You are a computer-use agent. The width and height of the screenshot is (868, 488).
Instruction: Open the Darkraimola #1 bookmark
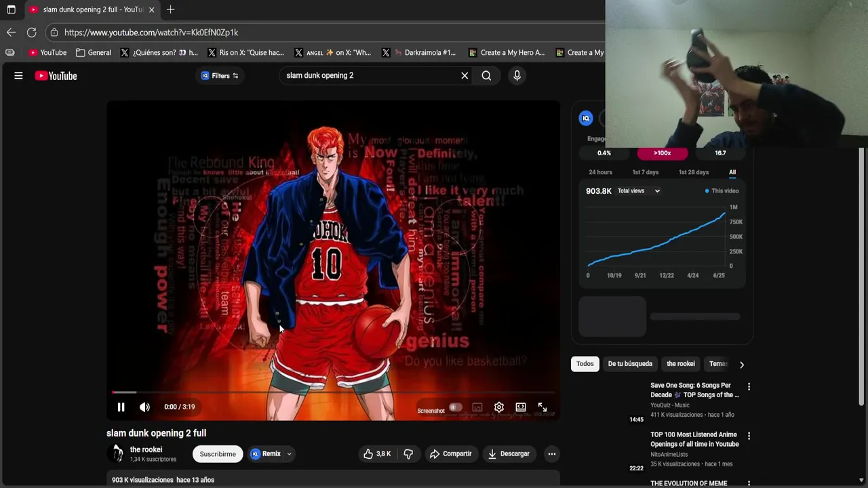(419, 52)
